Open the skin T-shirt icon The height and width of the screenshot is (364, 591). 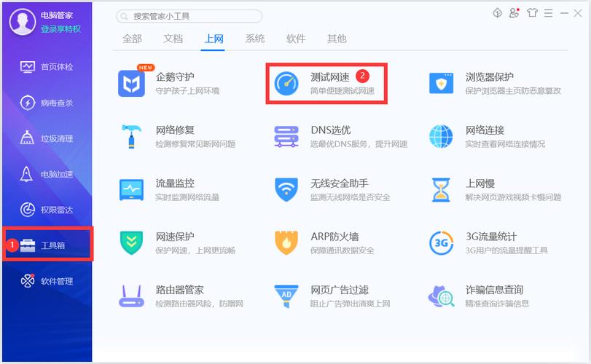point(532,13)
